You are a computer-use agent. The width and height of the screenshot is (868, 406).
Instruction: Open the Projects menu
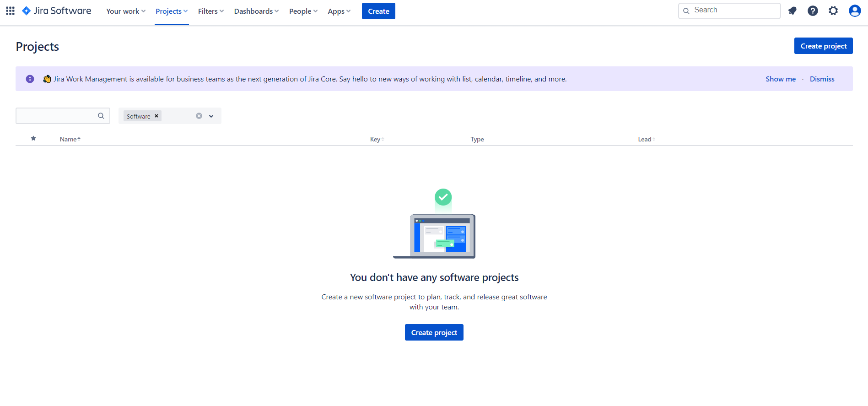pyautogui.click(x=172, y=11)
